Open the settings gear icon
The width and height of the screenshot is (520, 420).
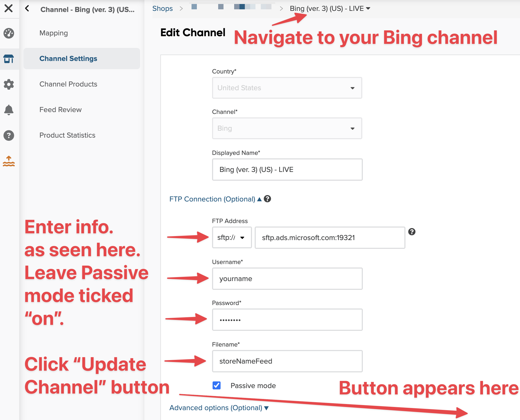(x=9, y=84)
